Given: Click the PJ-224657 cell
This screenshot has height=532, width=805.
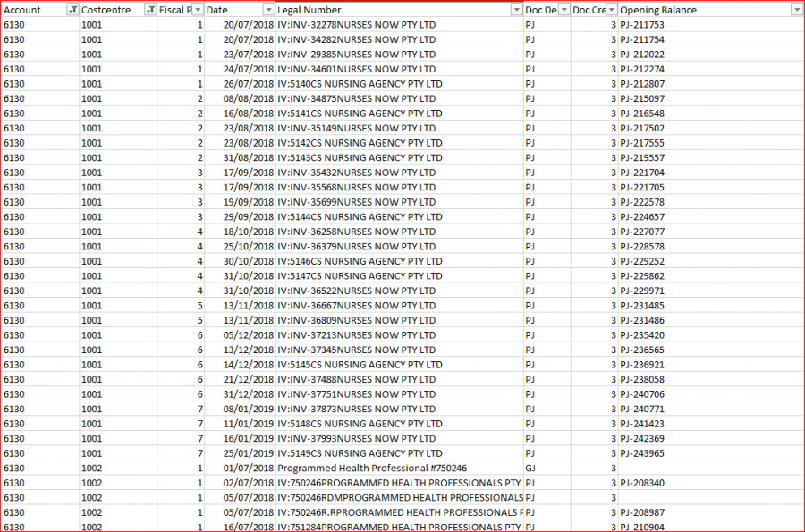Looking at the screenshot, I should pos(710,217).
